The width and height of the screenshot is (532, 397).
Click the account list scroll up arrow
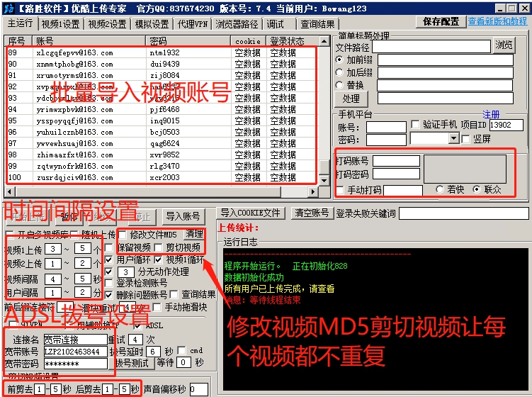point(324,41)
